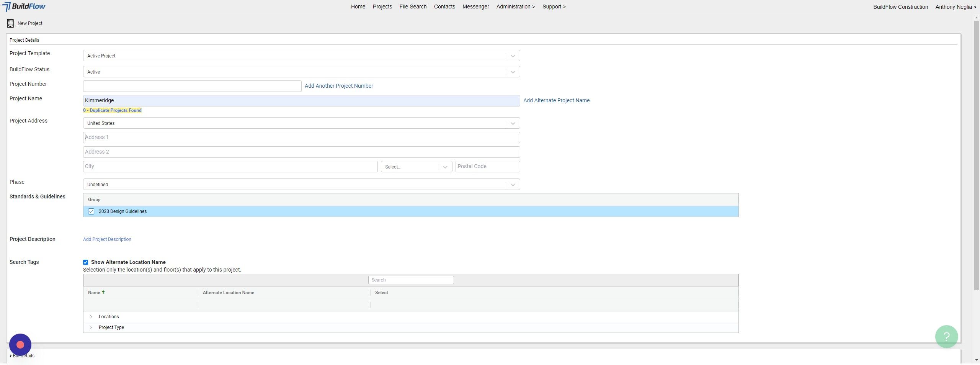Screen dimensions: 980x365
Task: Click the Search box above the tags table
Action: point(411,280)
